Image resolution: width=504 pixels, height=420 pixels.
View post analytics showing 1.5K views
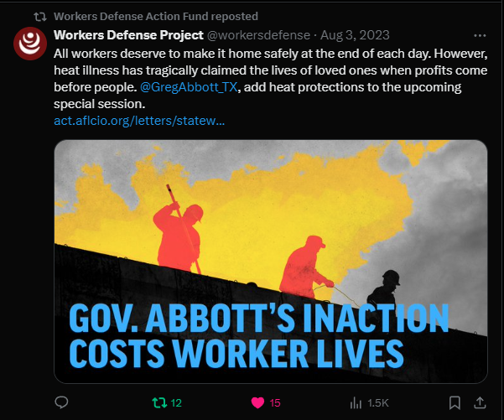pos(356,402)
